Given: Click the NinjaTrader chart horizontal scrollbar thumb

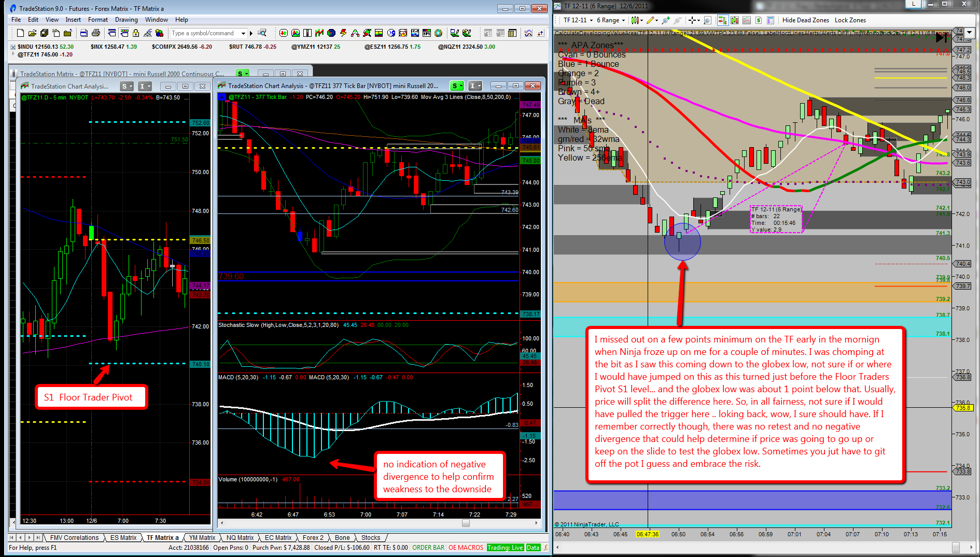Looking at the screenshot, I should [957, 547].
